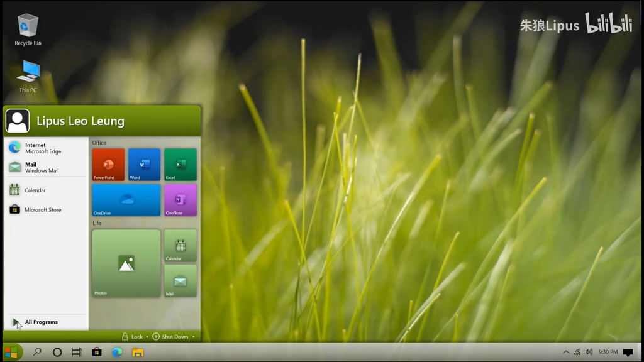Viewport: 644px width, 362px height.
Task: Open File Explorer from the taskbar
Action: point(137,352)
